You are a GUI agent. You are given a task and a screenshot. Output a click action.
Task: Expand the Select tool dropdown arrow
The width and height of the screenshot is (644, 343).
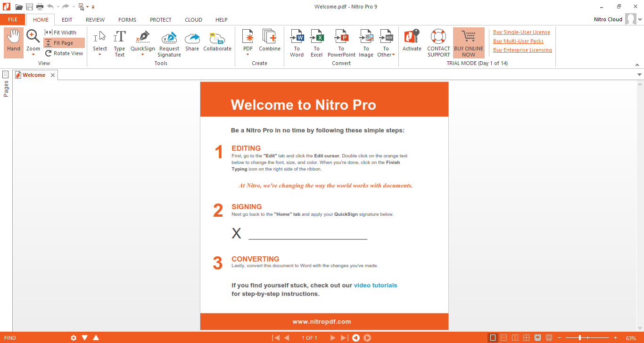[x=100, y=55]
